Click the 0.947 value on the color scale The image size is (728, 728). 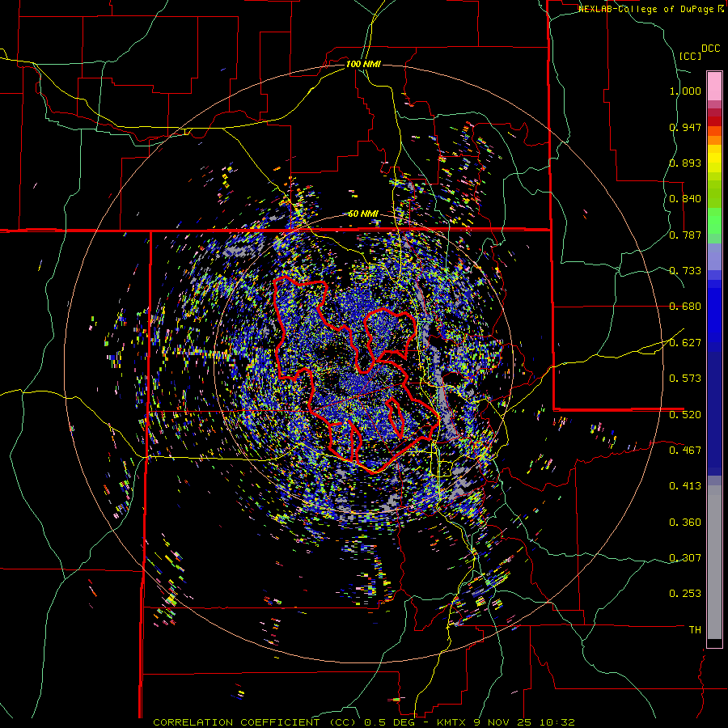tap(685, 127)
